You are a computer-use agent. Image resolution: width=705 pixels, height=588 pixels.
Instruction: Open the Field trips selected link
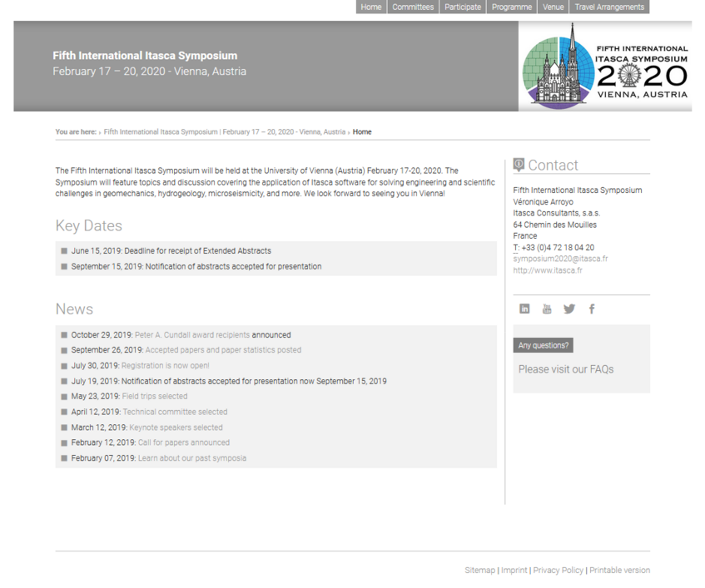[155, 396]
